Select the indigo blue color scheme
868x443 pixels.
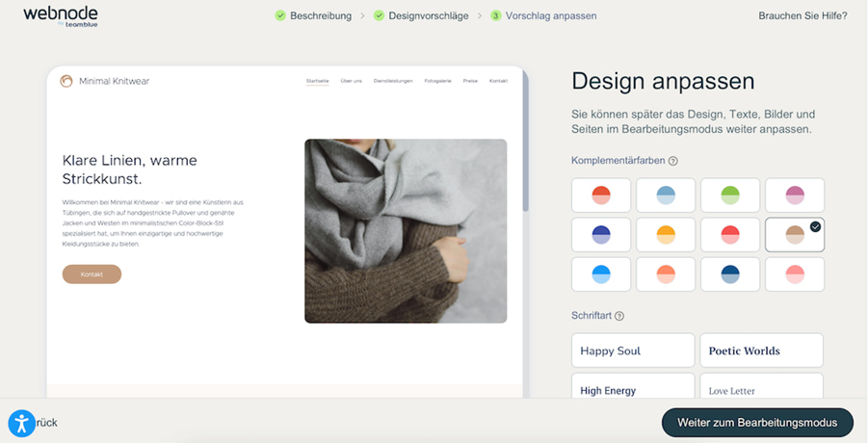point(601,234)
